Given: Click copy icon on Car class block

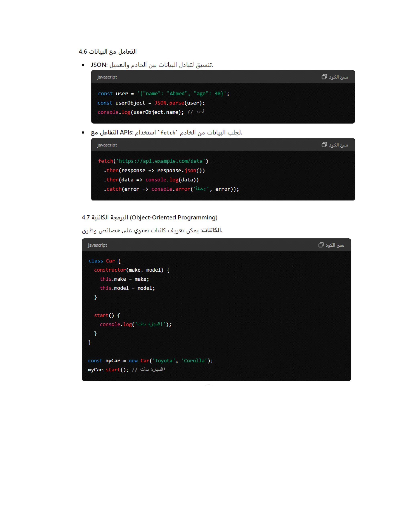Looking at the screenshot, I should (x=321, y=245).
